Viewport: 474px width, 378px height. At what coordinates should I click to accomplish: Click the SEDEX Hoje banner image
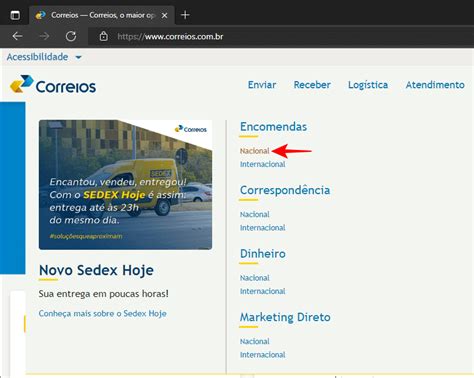pos(125,185)
